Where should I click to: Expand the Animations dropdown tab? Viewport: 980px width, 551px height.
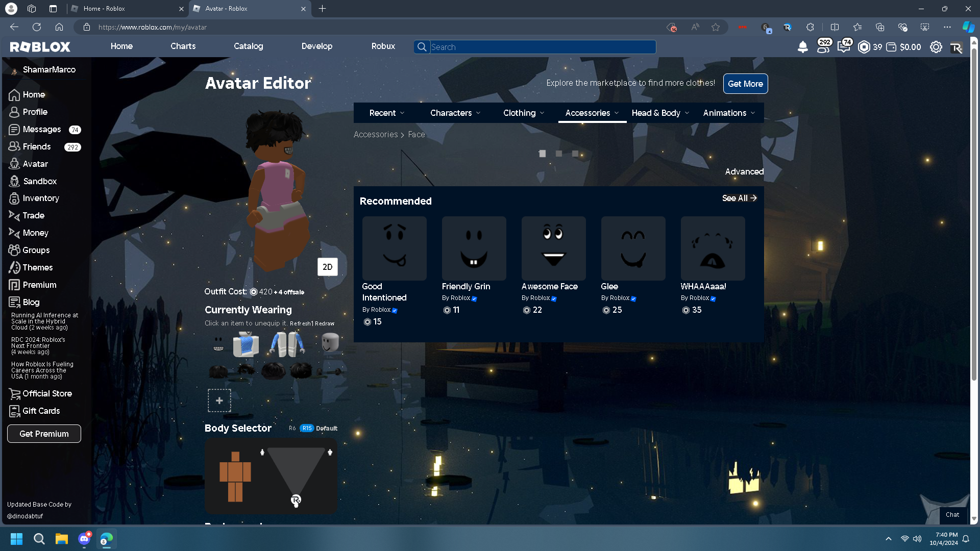tap(729, 113)
